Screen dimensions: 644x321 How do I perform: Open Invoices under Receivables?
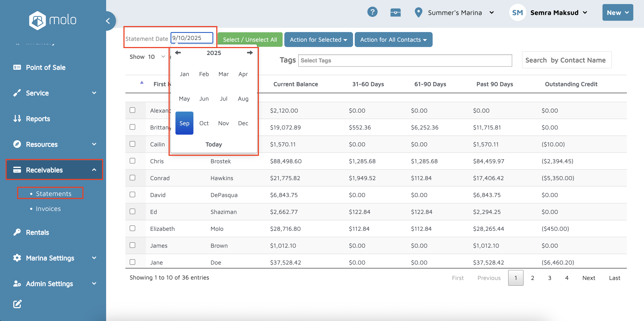(x=48, y=209)
